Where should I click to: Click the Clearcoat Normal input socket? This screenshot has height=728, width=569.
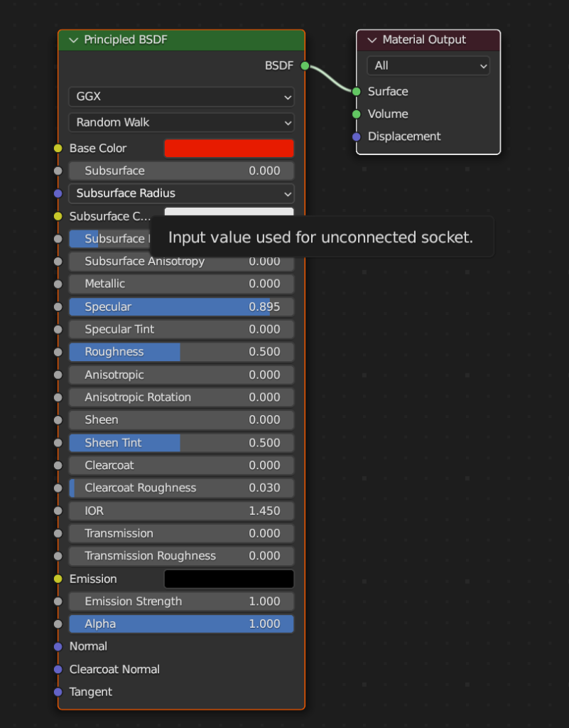click(58, 669)
